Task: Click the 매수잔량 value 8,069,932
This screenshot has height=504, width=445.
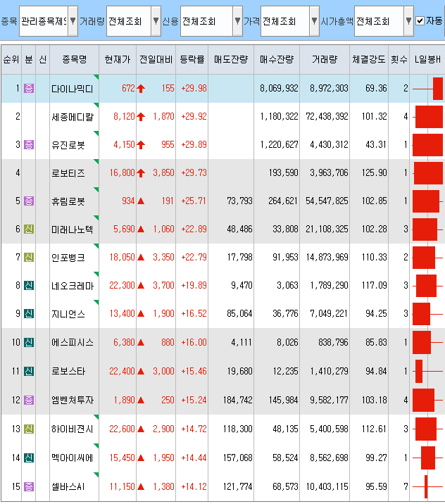Action: (279, 89)
